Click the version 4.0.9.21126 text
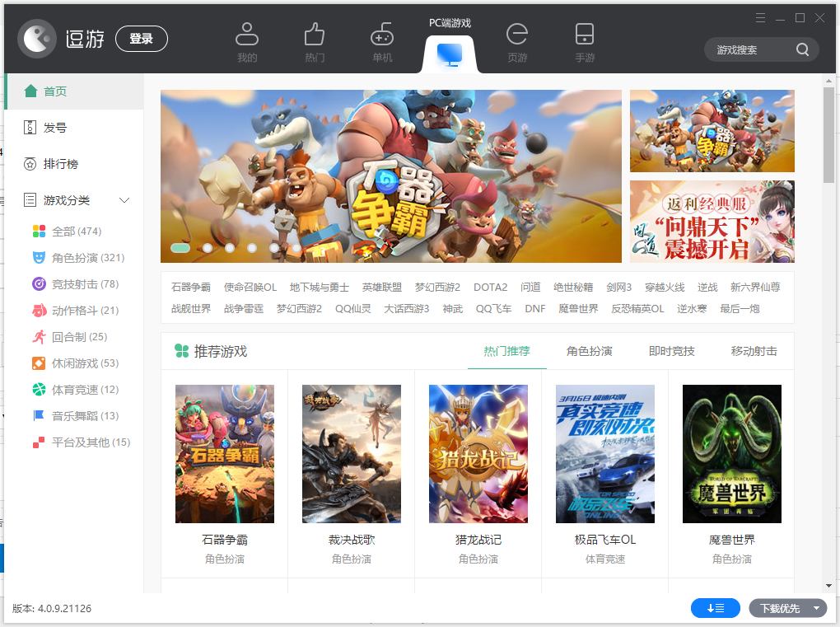Screen dimensions: 840x627 click(x=52, y=609)
